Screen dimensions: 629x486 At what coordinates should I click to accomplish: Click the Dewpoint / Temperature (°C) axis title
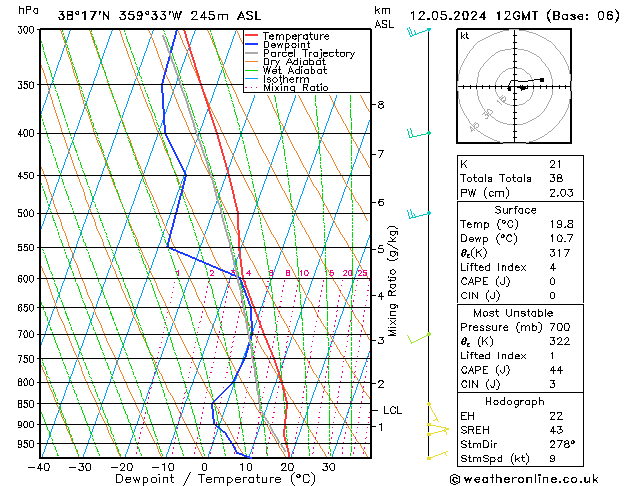tap(215, 479)
